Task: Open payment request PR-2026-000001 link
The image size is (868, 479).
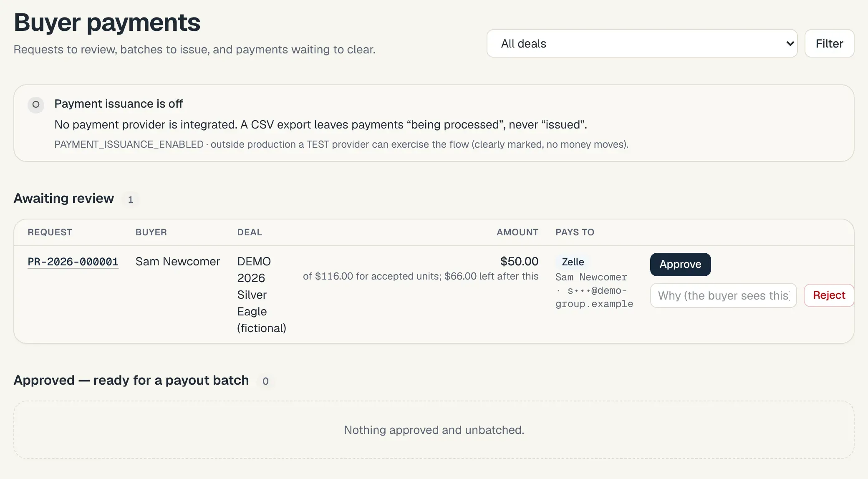Action: coord(73,262)
